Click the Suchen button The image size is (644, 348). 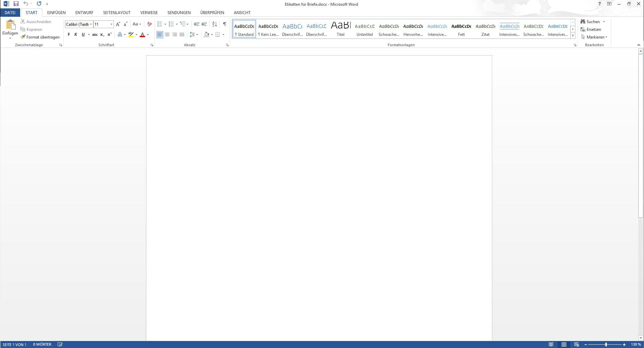click(590, 22)
